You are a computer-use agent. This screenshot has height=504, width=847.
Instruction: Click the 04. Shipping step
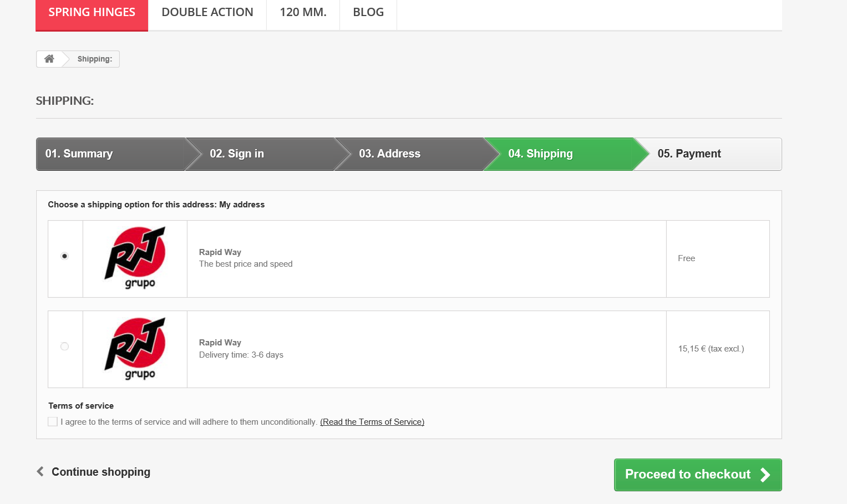[x=540, y=154]
